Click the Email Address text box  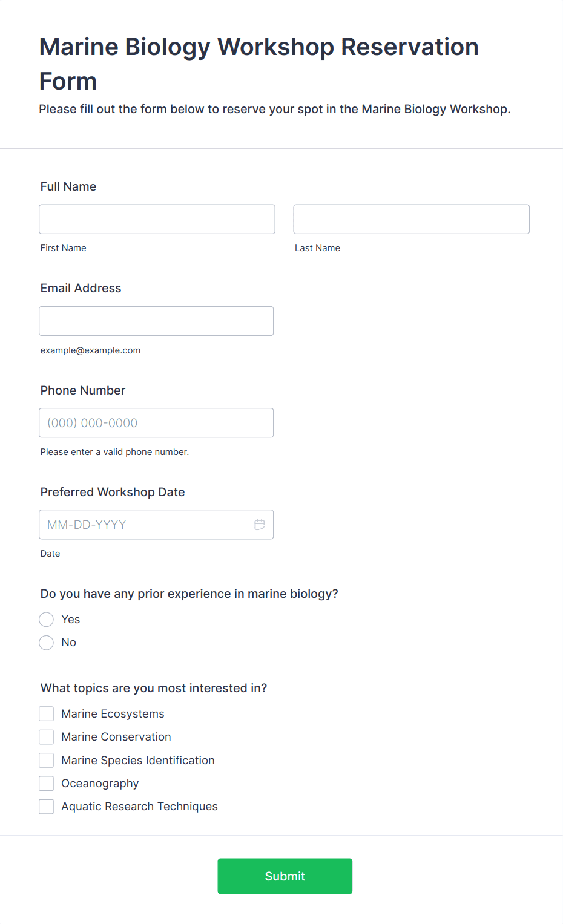(156, 321)
